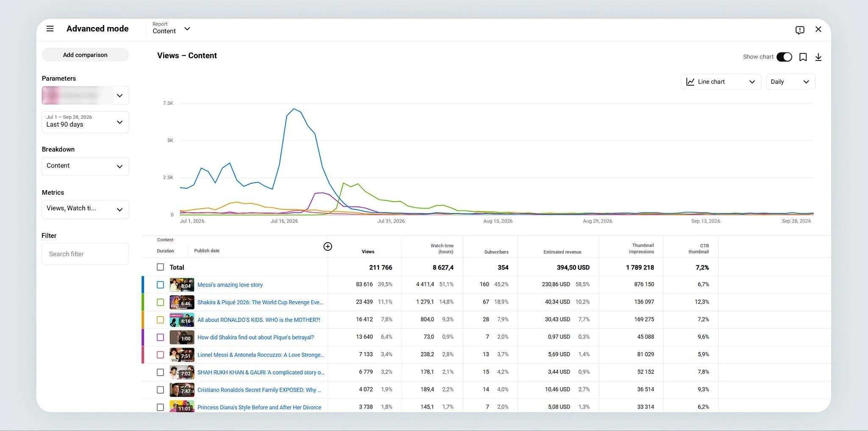Open the Daily granularity dropdown
868x431 pixels.
pyautogui.click(x=790, y=81)
